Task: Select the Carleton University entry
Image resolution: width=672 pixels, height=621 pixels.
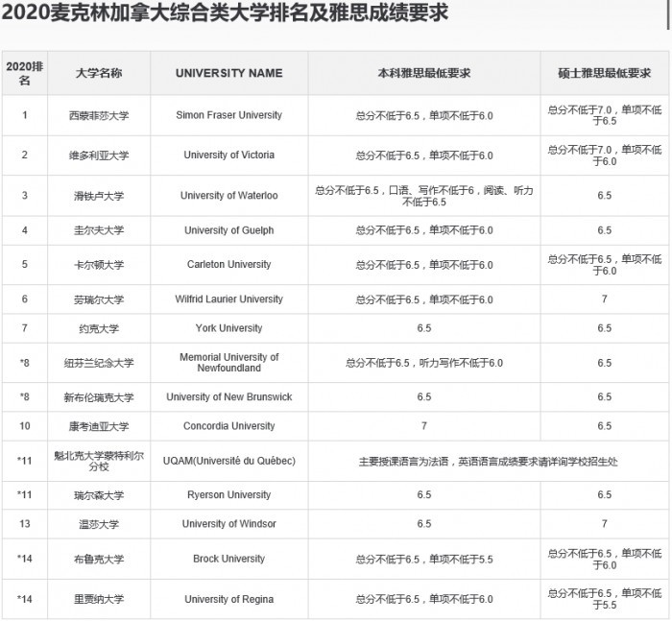Action: coord(228,264)
